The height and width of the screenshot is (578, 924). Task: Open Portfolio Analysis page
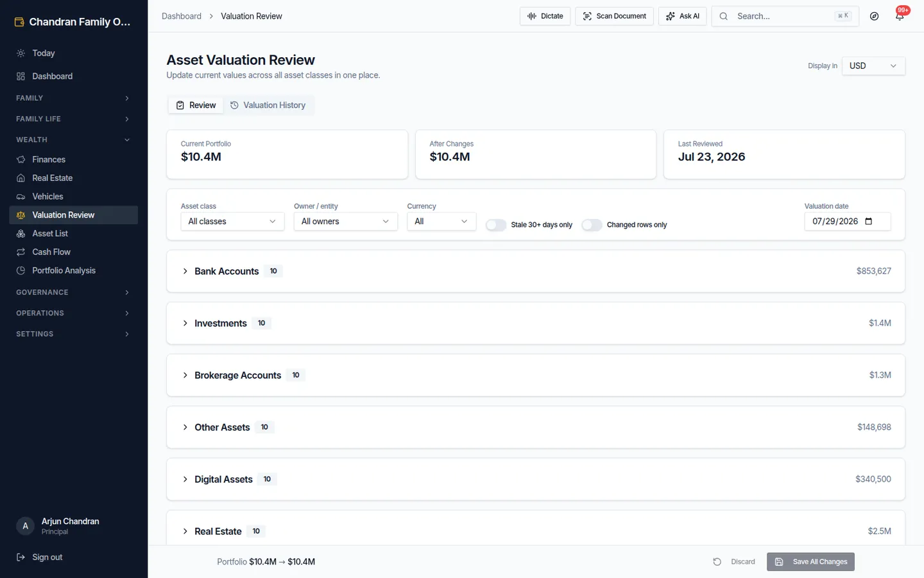[74, 270]
